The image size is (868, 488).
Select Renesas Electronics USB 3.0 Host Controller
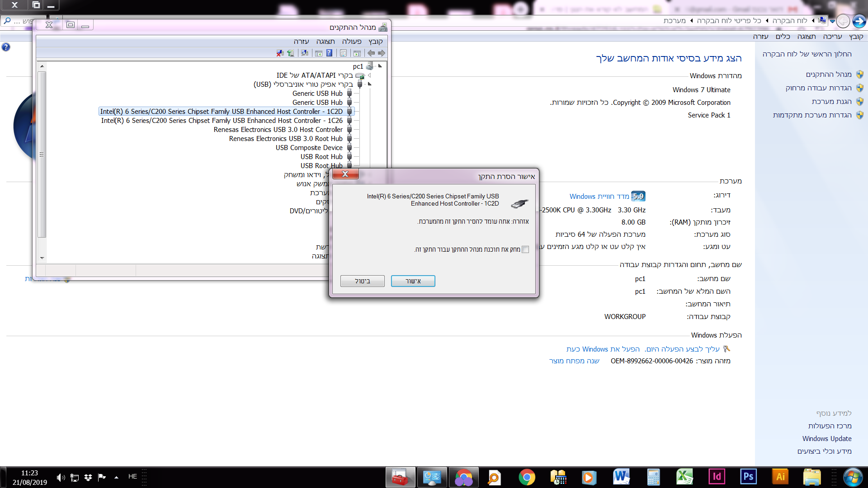tap(278, 130)
